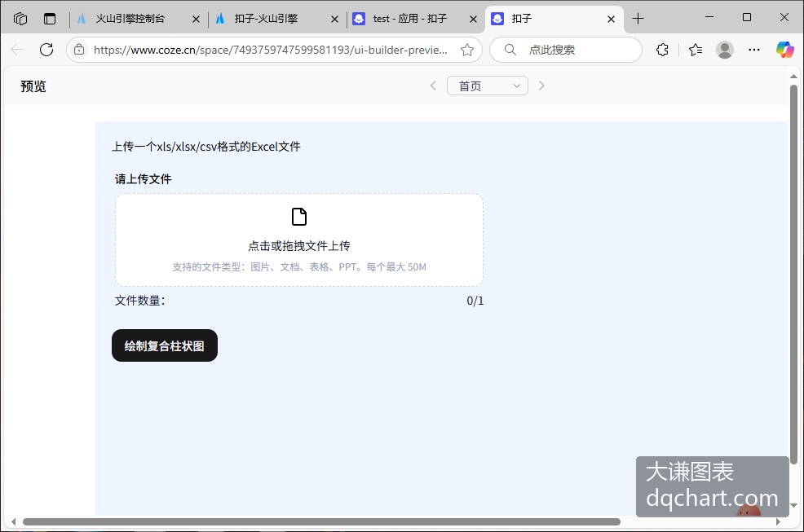Close the active 扣子 tab
Screen dimensions: 804x532
click(611, 20)
